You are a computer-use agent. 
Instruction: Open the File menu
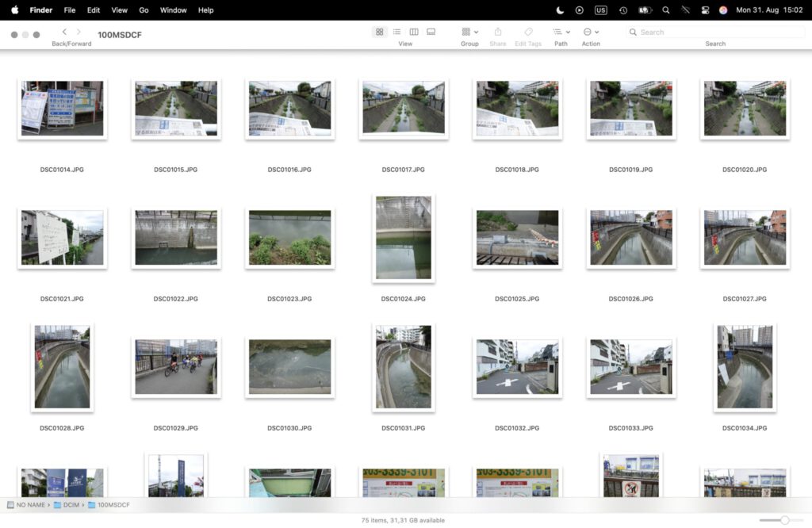tap(70, 10)
